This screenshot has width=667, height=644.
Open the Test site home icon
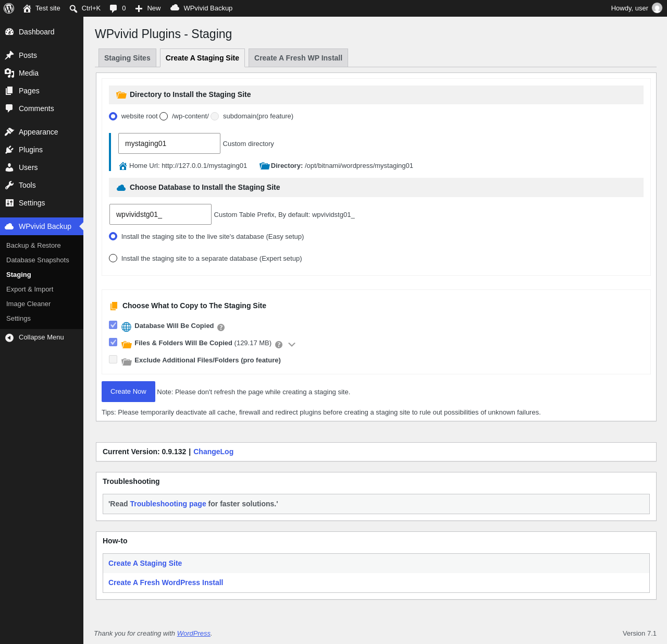pyautogui.click(x=27, y=8)
